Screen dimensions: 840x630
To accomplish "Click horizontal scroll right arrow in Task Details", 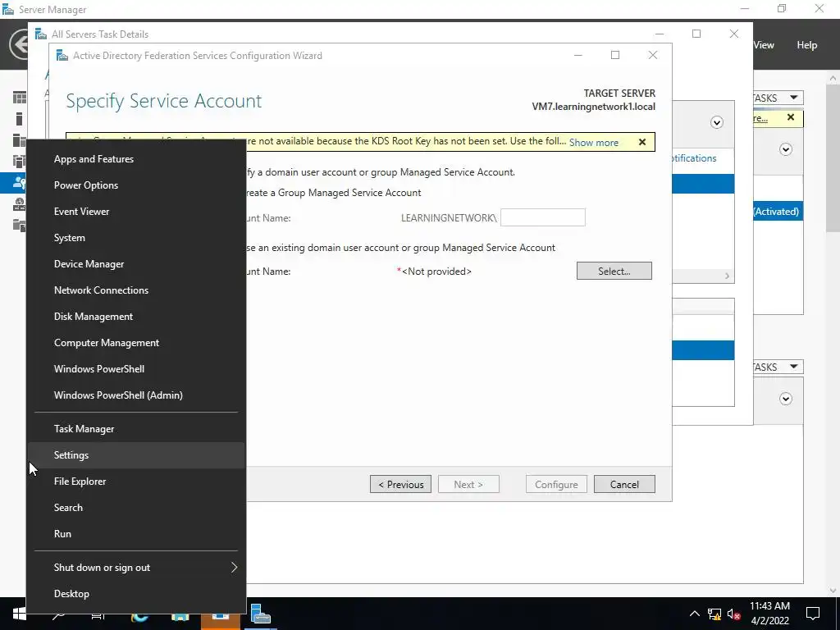I will coord(727,276).
